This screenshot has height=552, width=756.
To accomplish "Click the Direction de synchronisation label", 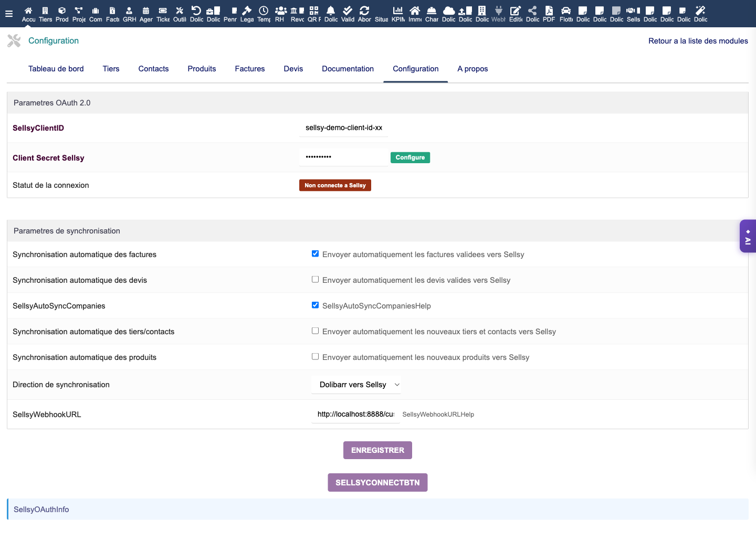I will pos(61,385).
